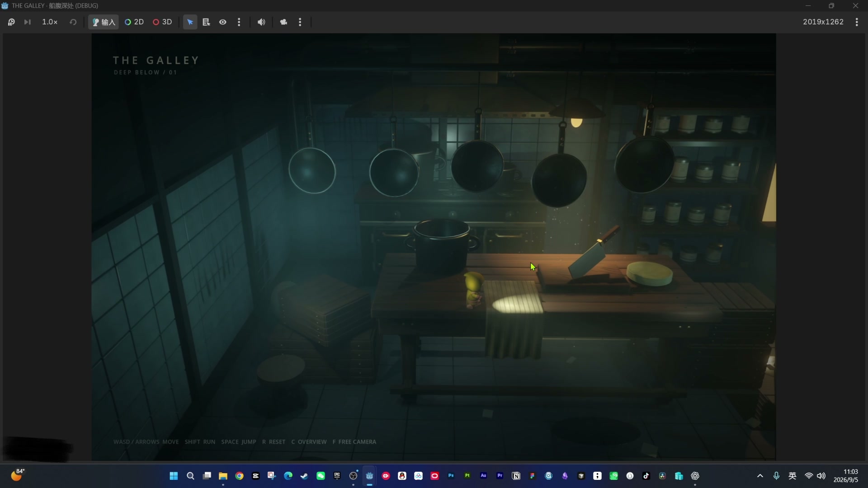Launch Google Chrome from the taskbar

click(x=240, y=476)
